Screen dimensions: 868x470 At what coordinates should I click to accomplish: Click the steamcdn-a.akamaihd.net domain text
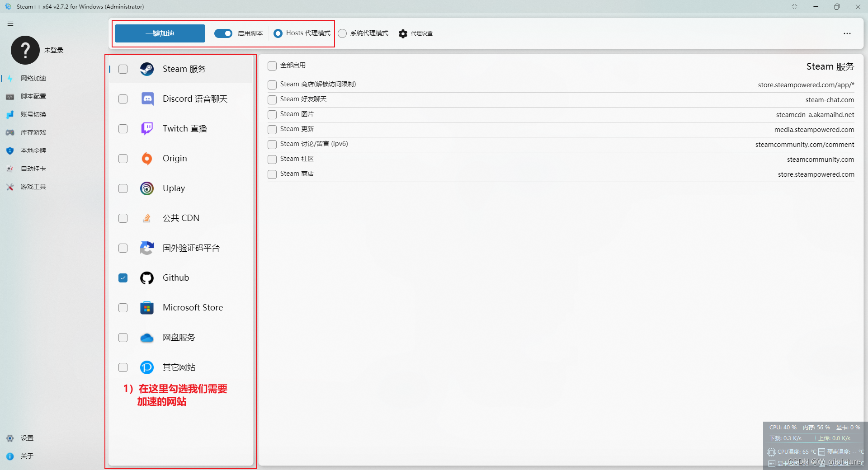coord(815,115)
